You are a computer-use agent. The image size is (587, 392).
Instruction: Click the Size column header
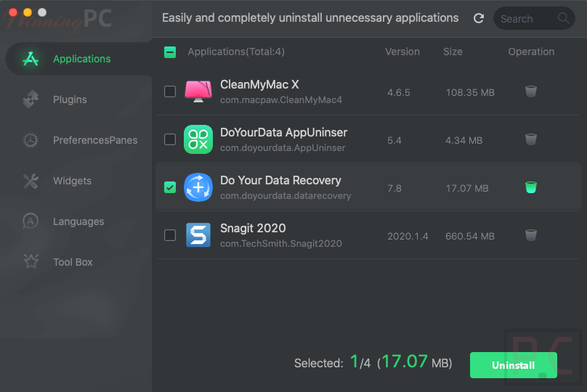pyautogui.click(x=453, y=52)
